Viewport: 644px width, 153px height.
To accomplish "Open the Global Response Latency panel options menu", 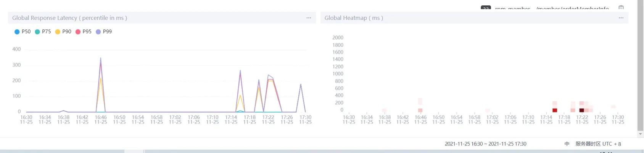I will 309,18.
